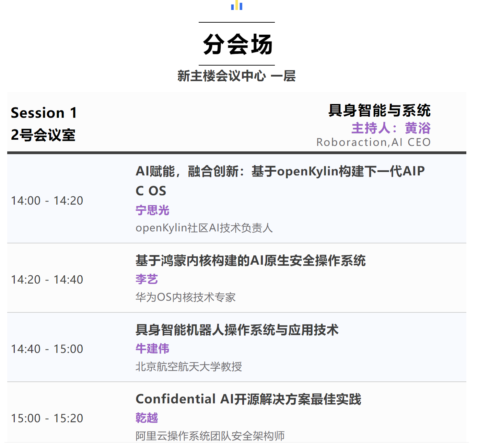
Task: Click the Roboraction,AI CEO text
Action: coord(373,142)
